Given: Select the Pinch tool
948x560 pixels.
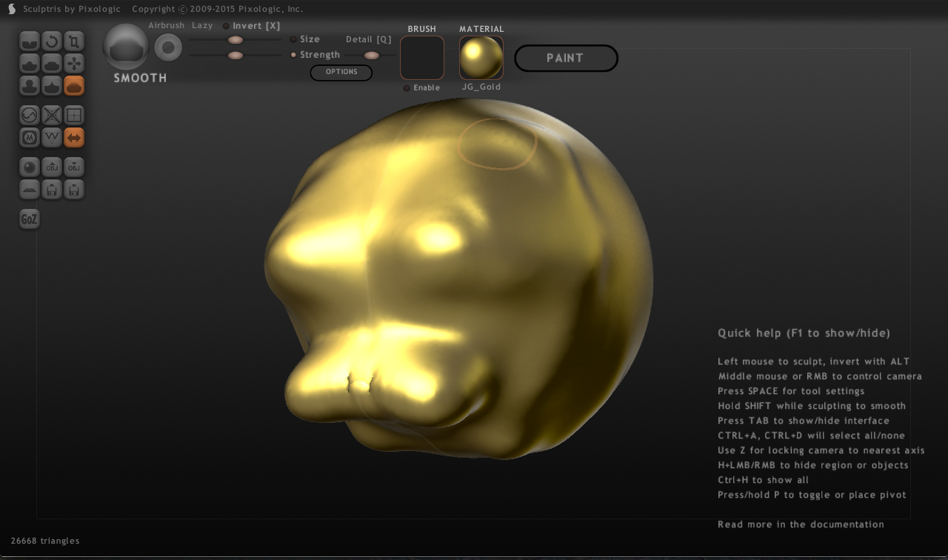Looking at the screenshot, I should (51, 85).
